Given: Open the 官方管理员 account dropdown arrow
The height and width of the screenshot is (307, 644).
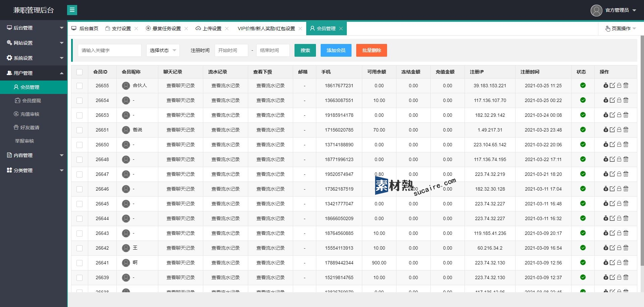Looking at the screenshot, I should [634, 10].
